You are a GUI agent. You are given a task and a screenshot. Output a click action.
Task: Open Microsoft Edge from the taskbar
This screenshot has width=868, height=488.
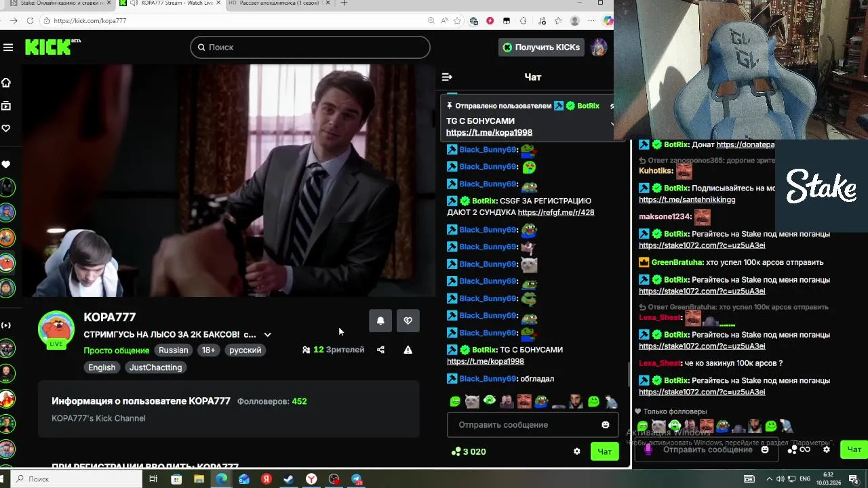221,479
